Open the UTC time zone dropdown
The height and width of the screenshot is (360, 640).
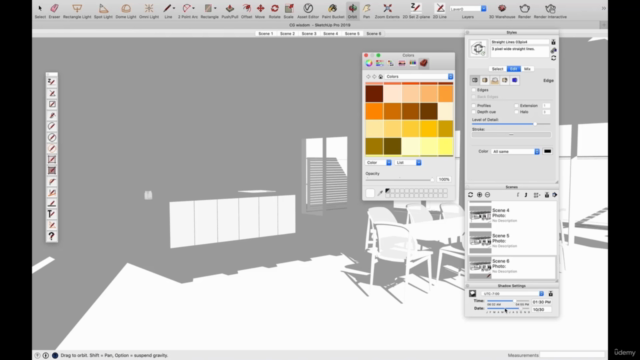tap(512, 294)
